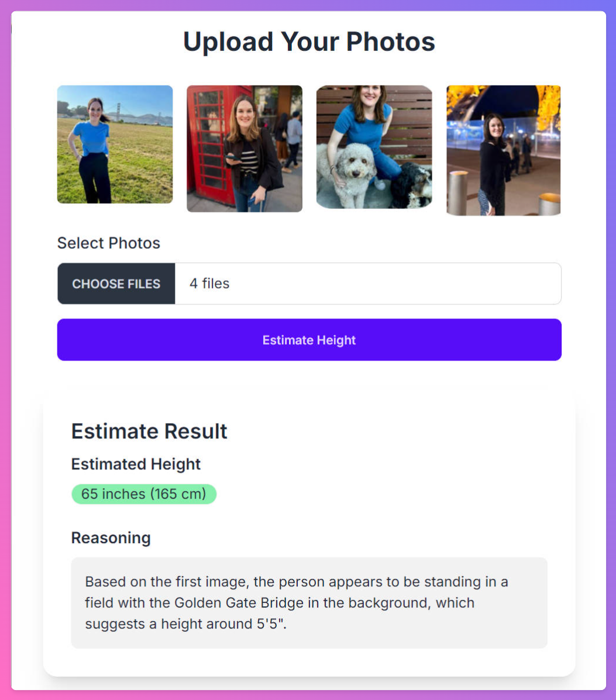Click the background pedestrians in second photo

pyautogui.click(x=290, y=140)
